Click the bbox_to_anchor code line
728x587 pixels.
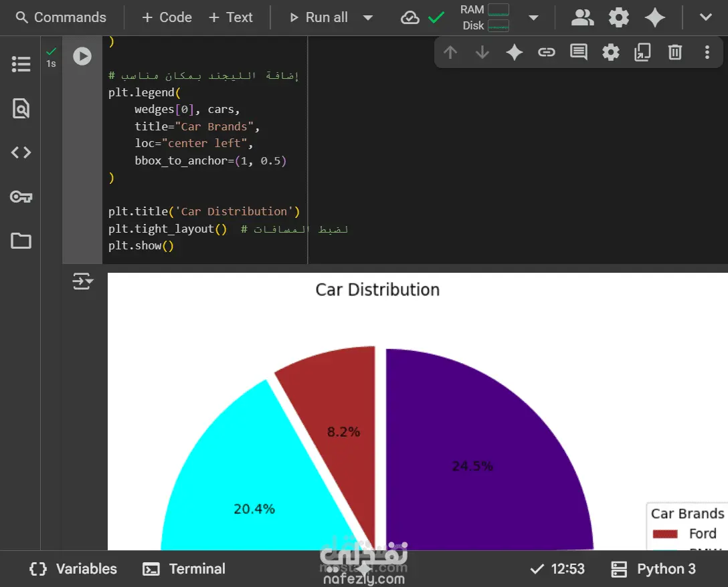[x=210, y=161]
